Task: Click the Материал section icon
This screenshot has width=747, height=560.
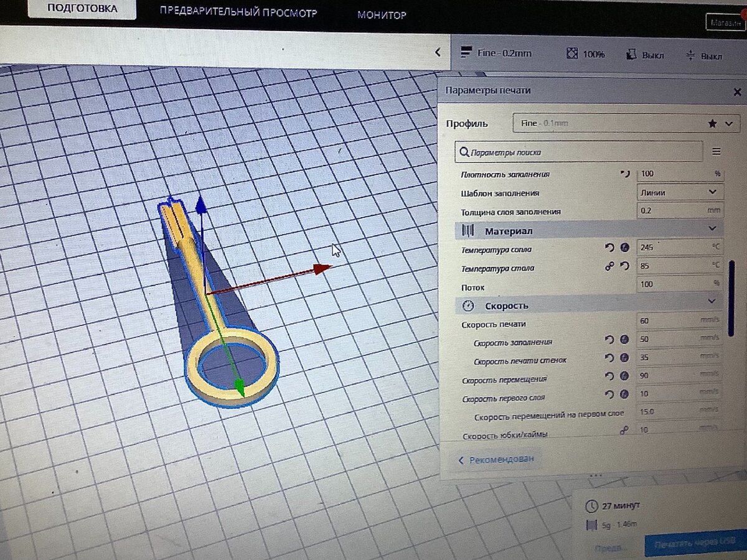Action: (x=467, y=231)
